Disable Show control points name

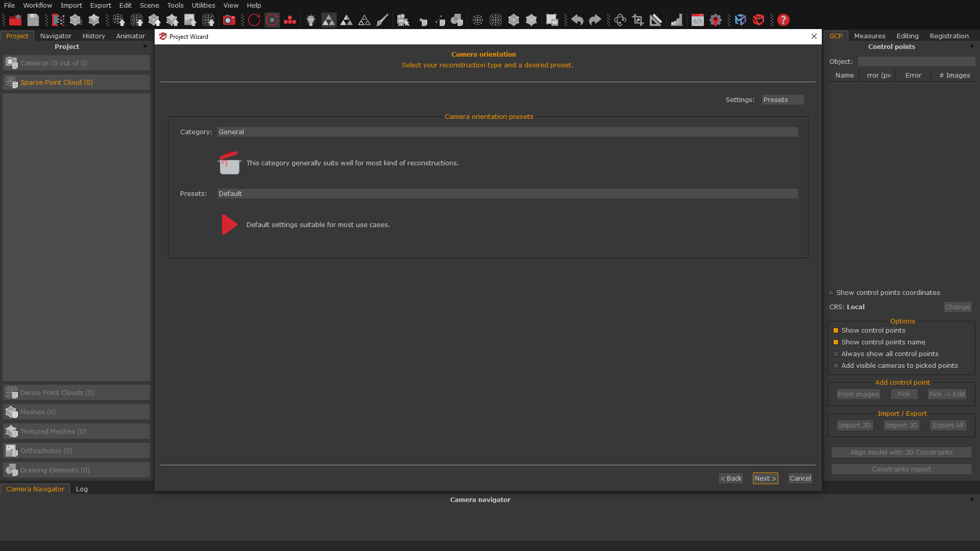[x=836, y=342]
